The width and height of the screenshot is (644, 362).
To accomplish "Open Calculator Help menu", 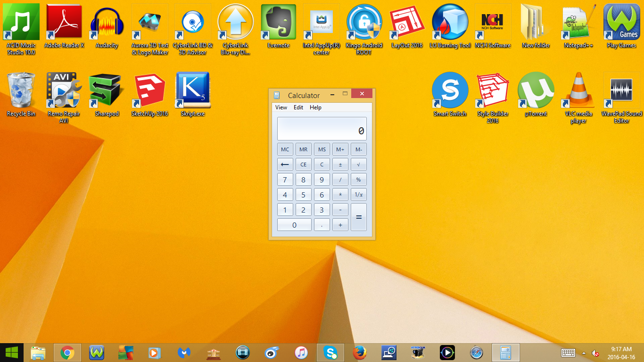I will point(315,107).
